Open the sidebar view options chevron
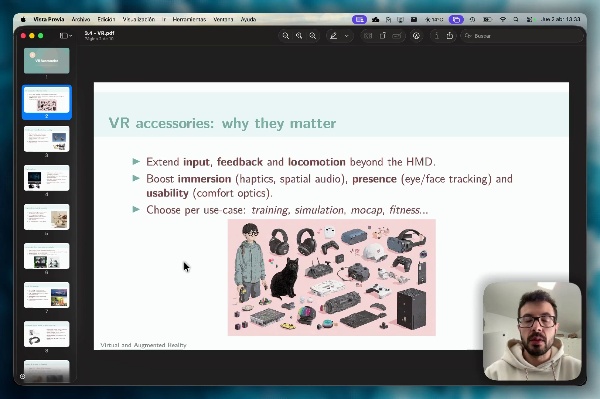This screenshot has height=399, width=600. pos(71,36)
